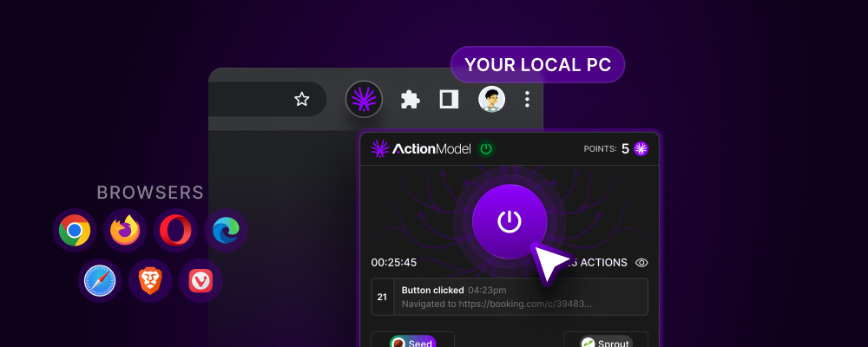Click the 'YOUR LOCAL PC' label
This screenshot has width=868, height=347.
(537, 65)
